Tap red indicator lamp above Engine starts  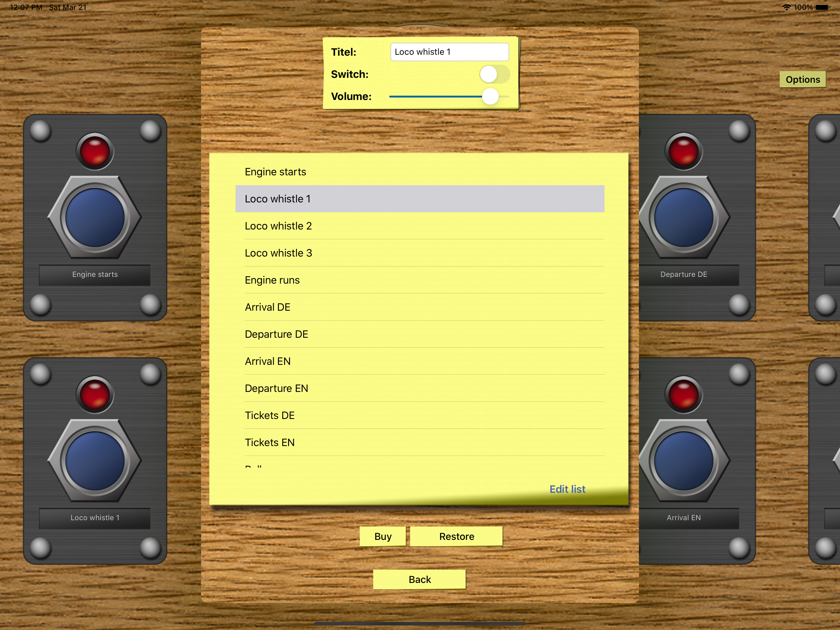click(95, 151)
